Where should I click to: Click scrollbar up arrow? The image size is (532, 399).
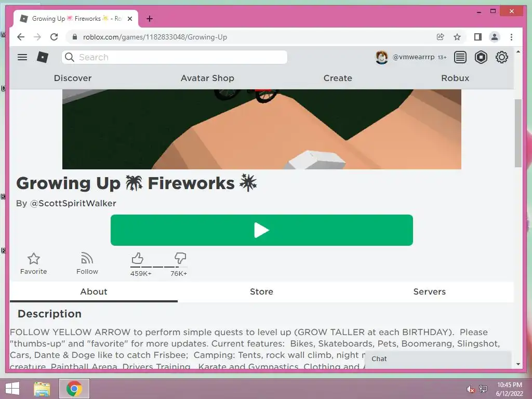coord(518,51)
